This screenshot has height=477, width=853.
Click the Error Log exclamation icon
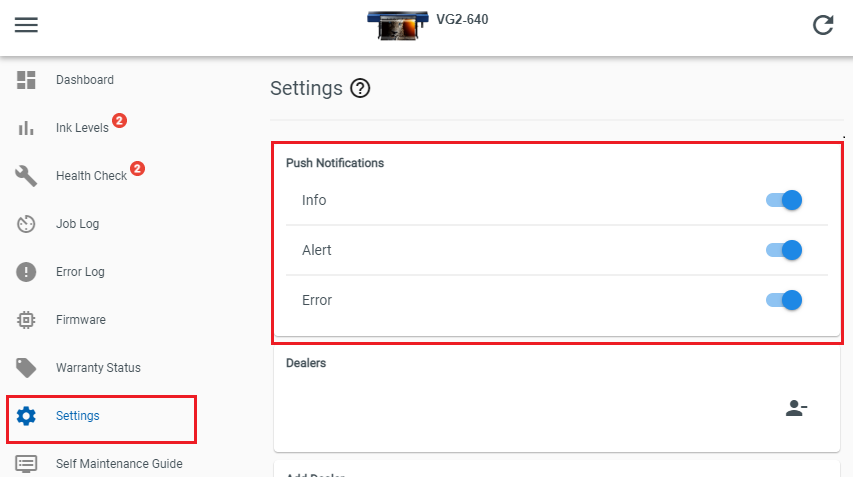tap(26, 271)
